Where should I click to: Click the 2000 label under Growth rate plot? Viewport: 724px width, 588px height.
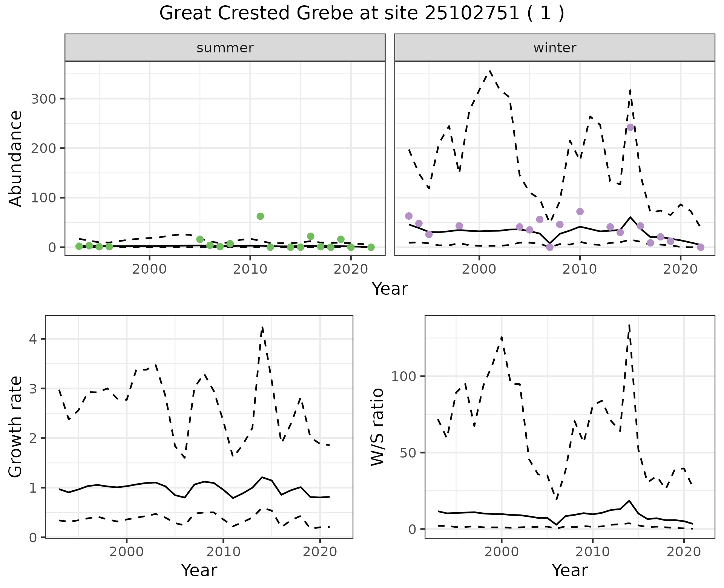[x=127, y=552]
